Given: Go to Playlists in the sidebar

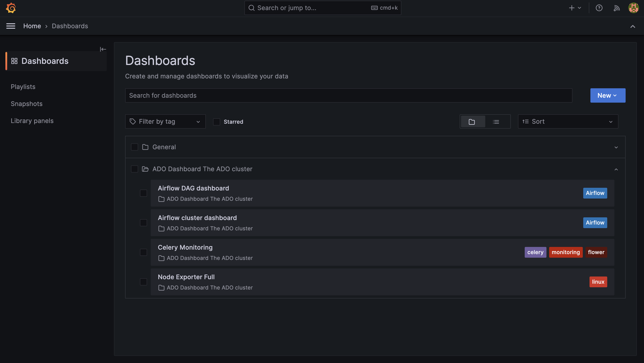Looking at the screenshot, I should (23, 87).
